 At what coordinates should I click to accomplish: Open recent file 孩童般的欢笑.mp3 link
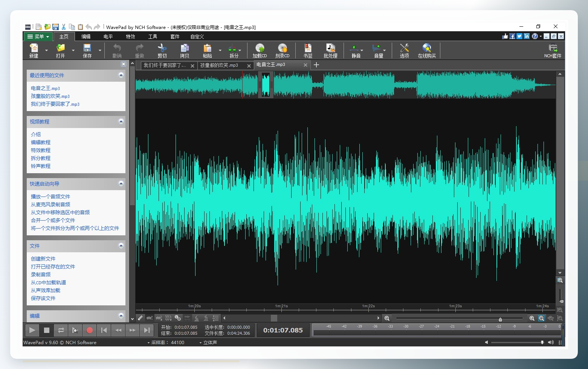click(50, 96)
